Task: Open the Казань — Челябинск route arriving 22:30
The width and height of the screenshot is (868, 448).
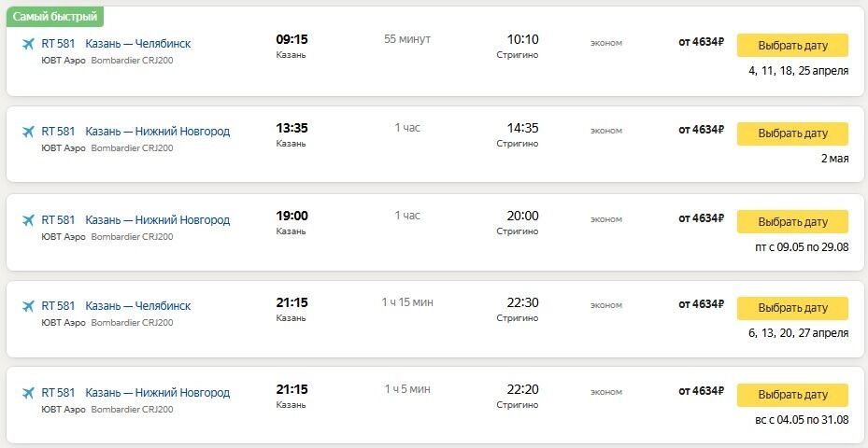Action: [x=137, y=306]
